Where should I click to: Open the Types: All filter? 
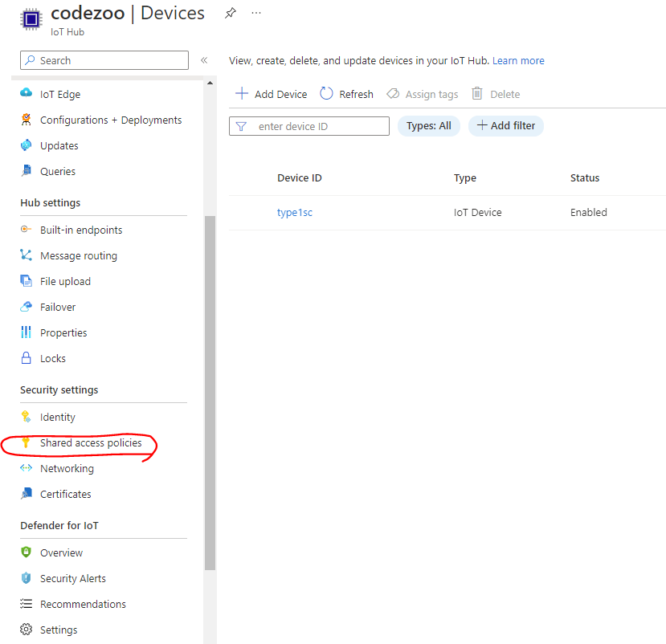tap(428, 125)
